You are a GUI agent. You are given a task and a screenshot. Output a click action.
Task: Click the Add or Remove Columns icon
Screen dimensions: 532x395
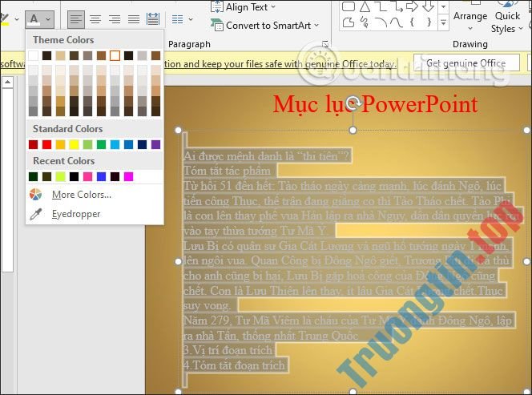point(177,19)
